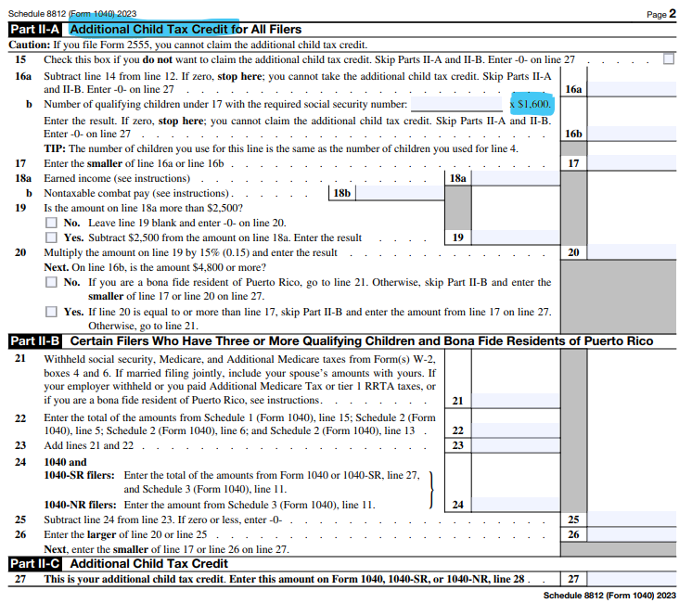Click the line 23 total field
Image resolution: width=692 pixels, height=616 pixels.
tap(516, 445)
